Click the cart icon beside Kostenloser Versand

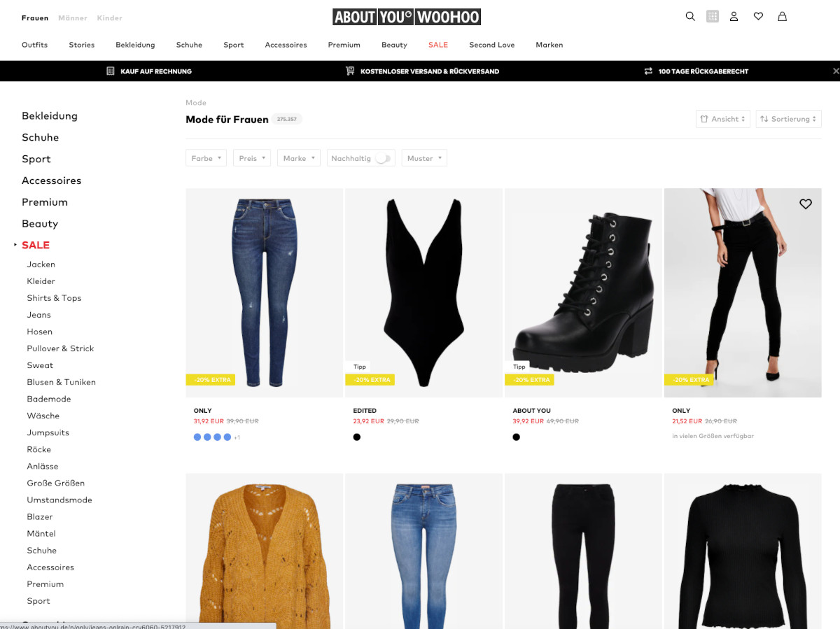(x=350, y=71)
